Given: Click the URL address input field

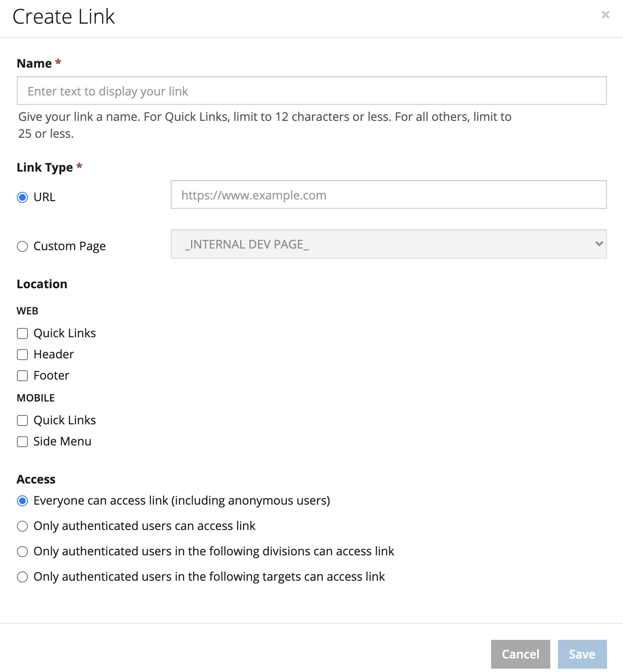Looking at the screenshot, I should [x=389, y=194].
